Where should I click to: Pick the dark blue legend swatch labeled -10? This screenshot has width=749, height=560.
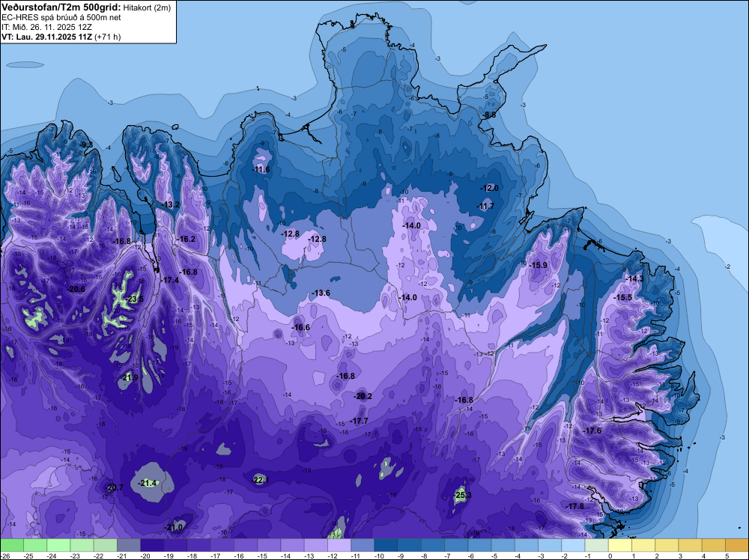386,545
